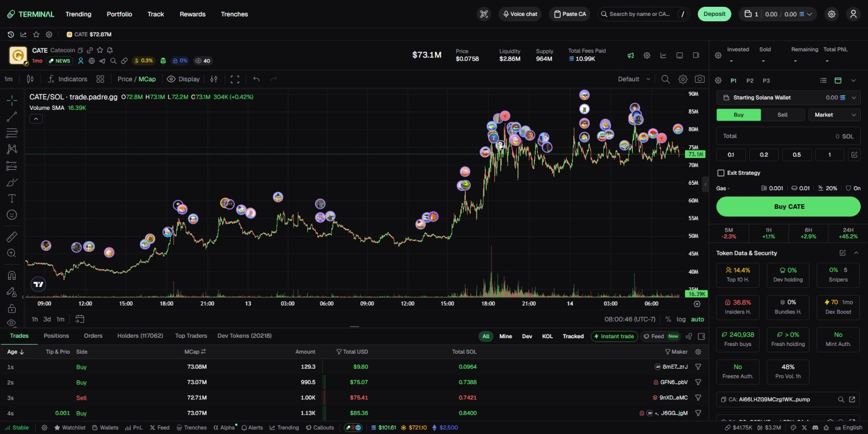Screen dimensions: 868x434
Task: Lock all drawing tools
Action: pos(12,308)
